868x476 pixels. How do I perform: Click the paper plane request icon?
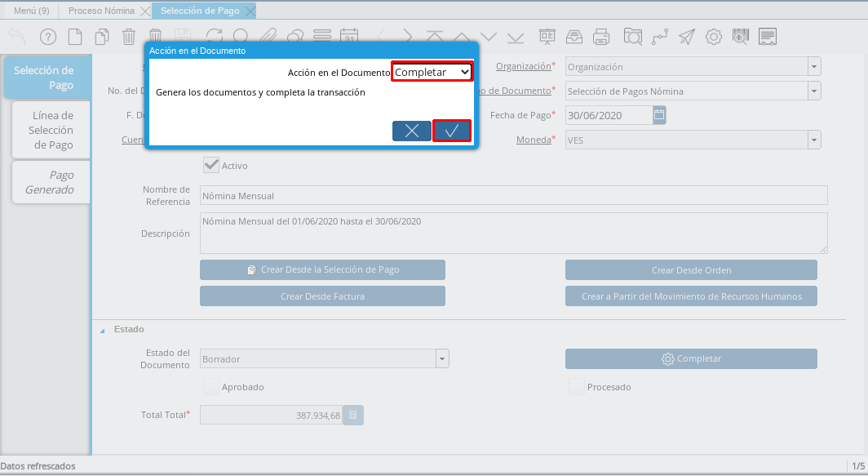(x=687, y=37)
